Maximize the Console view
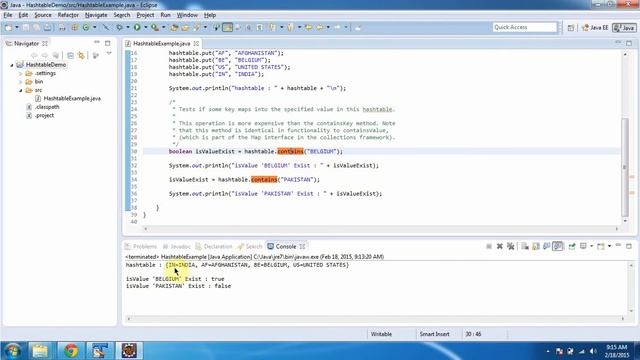Image resolution: width=640 pixels, height=360 pixels. click(x=629, y=246)
